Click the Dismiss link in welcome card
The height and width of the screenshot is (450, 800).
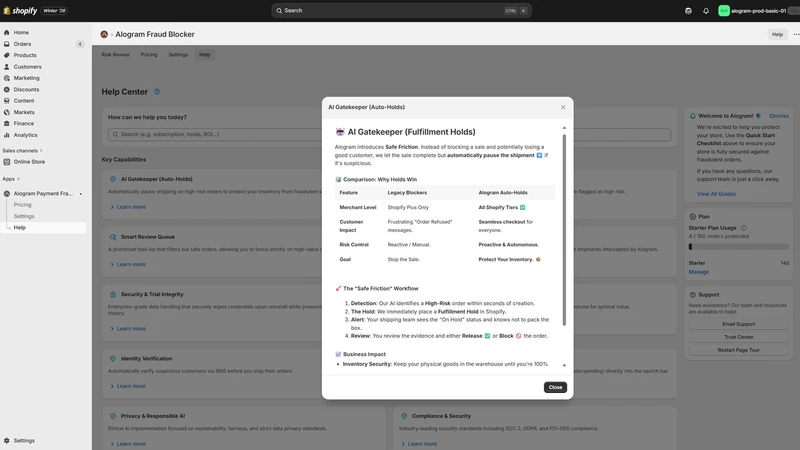(779, 116)
